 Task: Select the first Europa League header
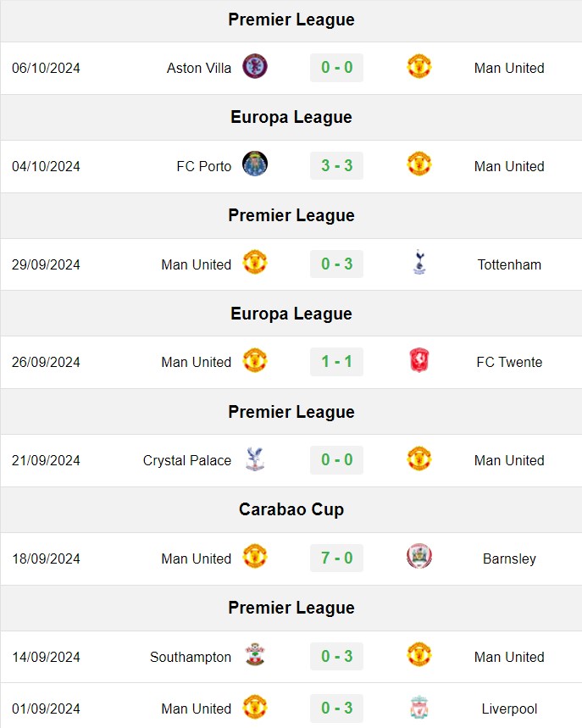291,118
